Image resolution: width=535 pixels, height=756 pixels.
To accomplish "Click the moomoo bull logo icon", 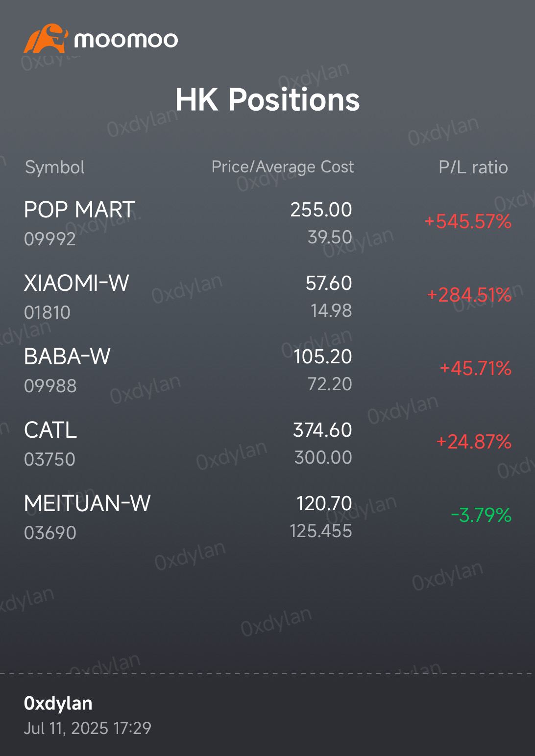I will pyautogui.click(x=46, y=39).
